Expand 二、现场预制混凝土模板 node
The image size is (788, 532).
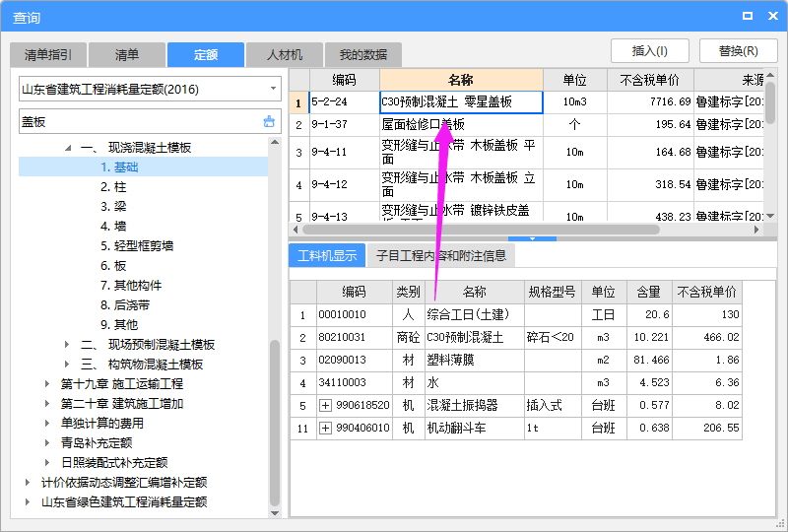click(x=67, y=345)
